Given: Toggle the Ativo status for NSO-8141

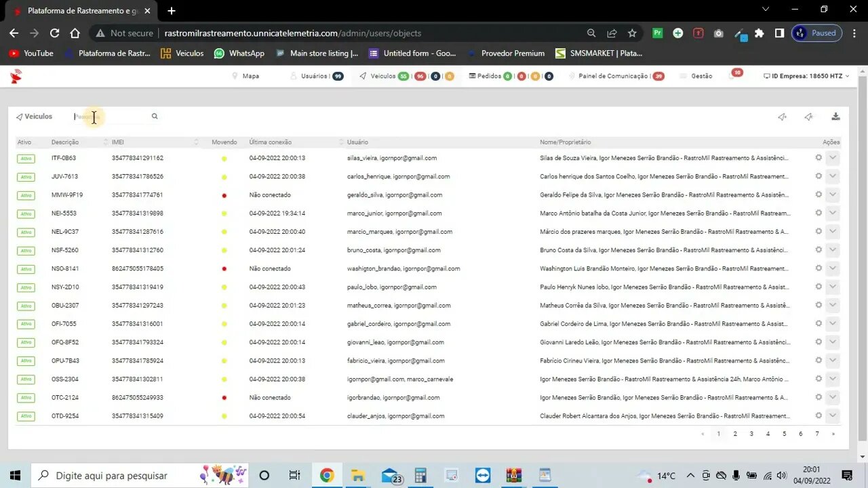Looking at the screenshot, I should click(x=26, y=268).
